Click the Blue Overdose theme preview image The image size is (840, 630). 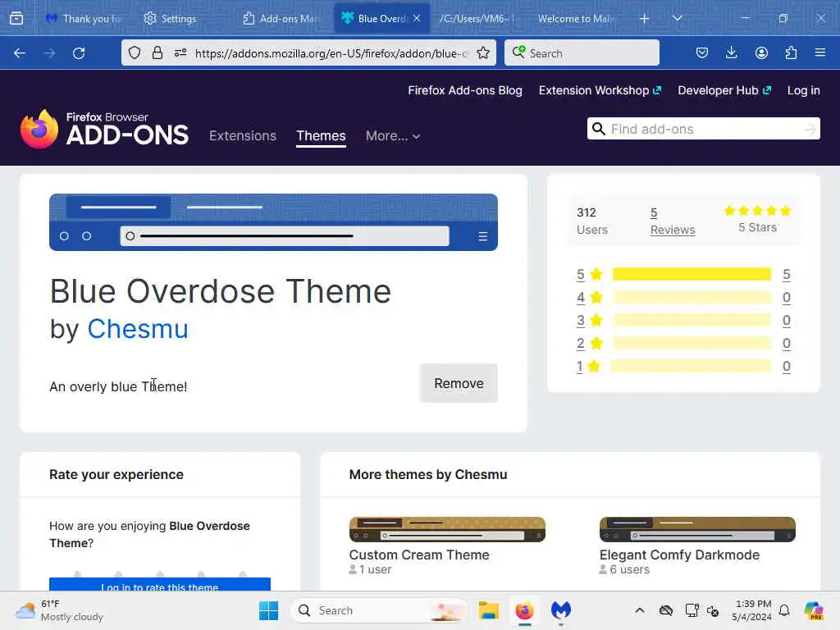tap(273, 221)
